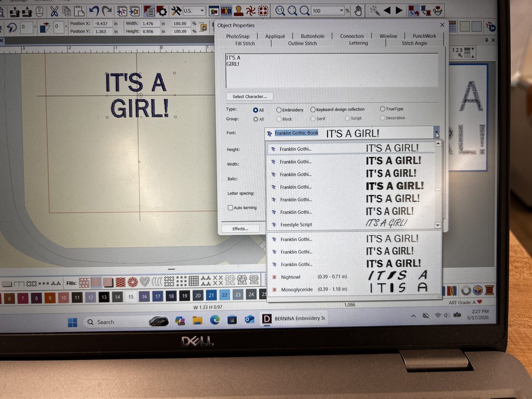Click the Paste clipboard icon
The image size is (532, 399).
(x=79, y=11)
